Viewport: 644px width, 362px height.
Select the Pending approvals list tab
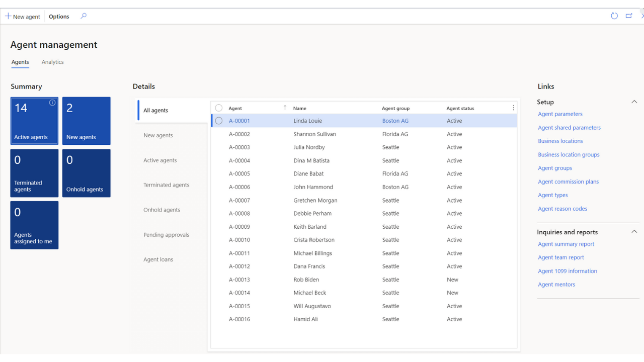coord(167,235)
